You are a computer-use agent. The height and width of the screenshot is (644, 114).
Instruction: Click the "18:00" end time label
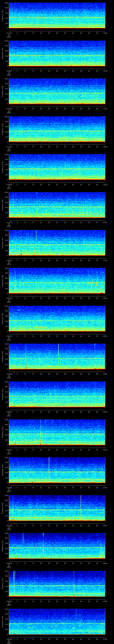tap(105, 147)
